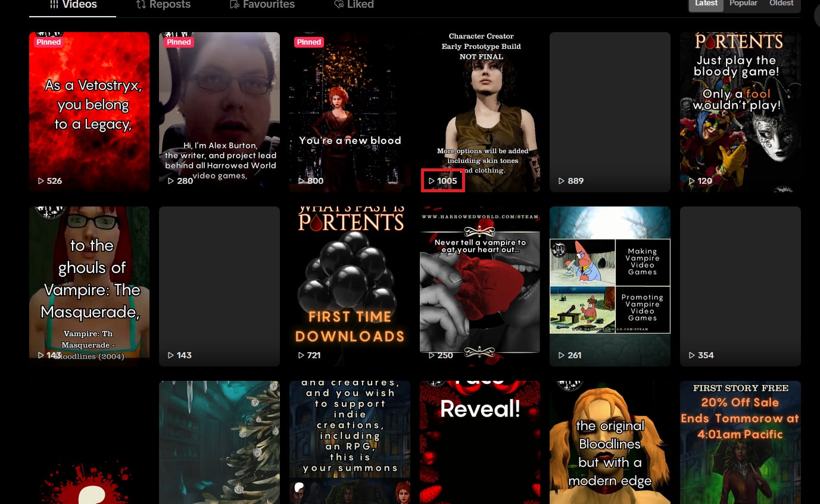Click Pinned badge on the new blood video
Image resolution: width=820 pixels, height=504 pixels.
tap(309, 42)
